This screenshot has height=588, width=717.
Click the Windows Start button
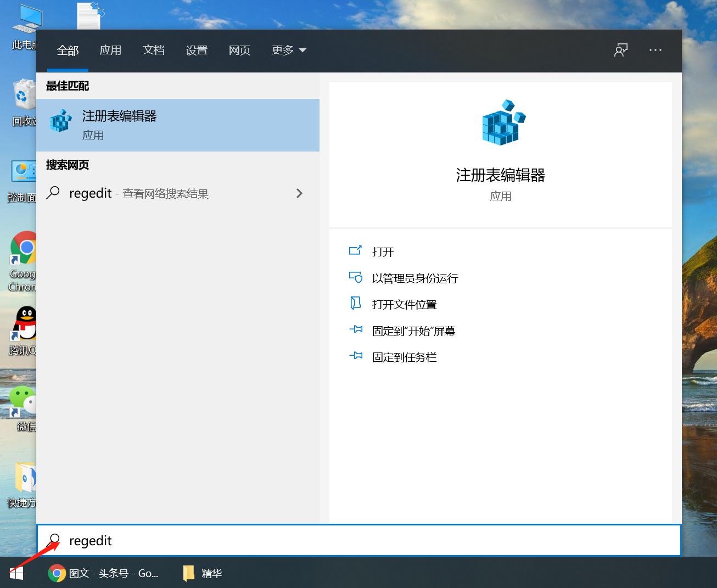[x=15, y=573]
